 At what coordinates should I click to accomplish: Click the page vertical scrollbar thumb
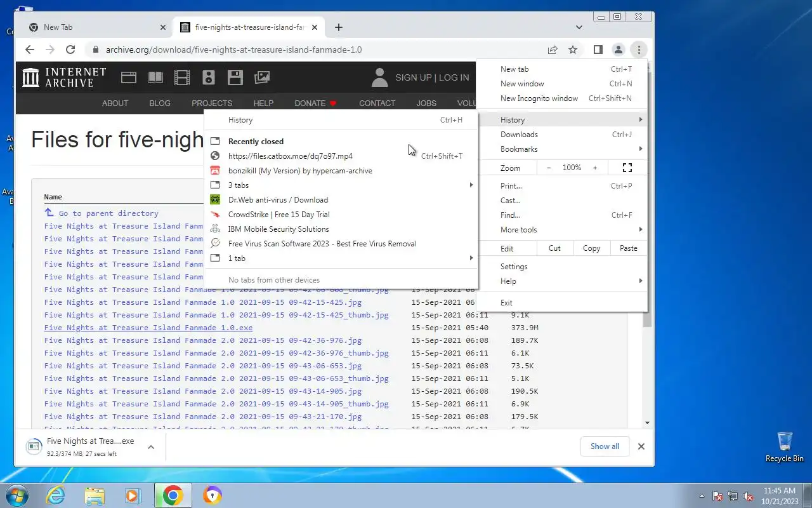point(647,319)
